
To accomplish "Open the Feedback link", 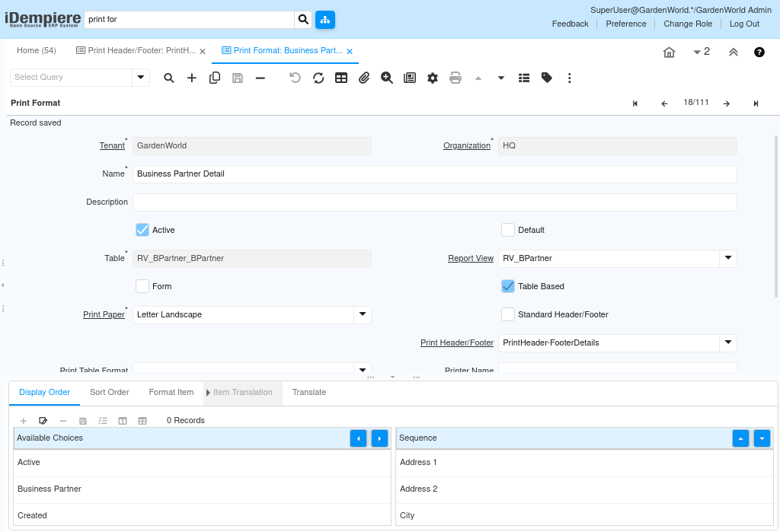I will 570,24.
